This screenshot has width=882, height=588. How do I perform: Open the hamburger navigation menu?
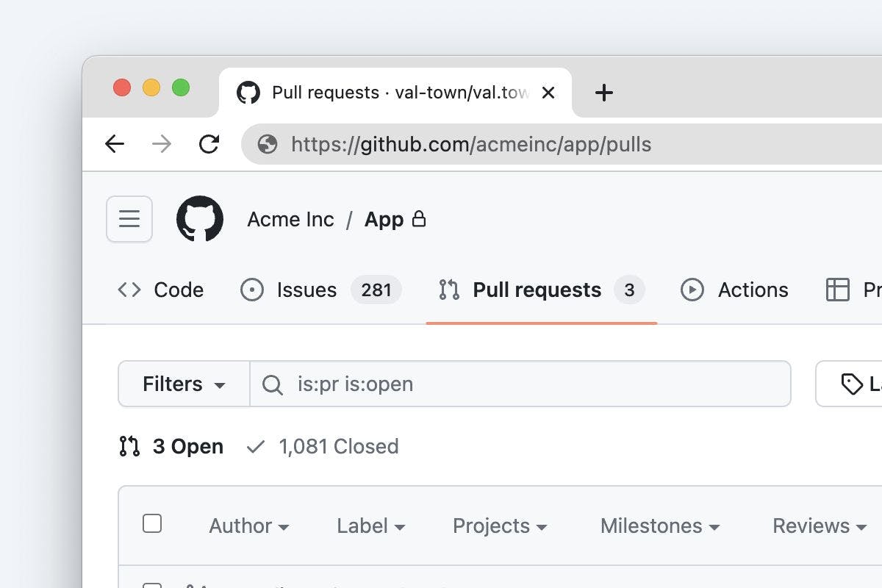(x=129, y=219)
